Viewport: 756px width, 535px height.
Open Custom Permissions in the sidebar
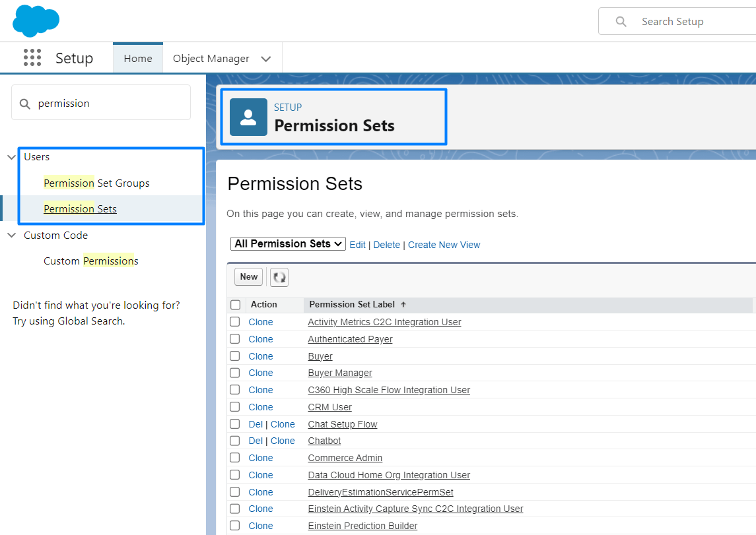tap(90, 261)
